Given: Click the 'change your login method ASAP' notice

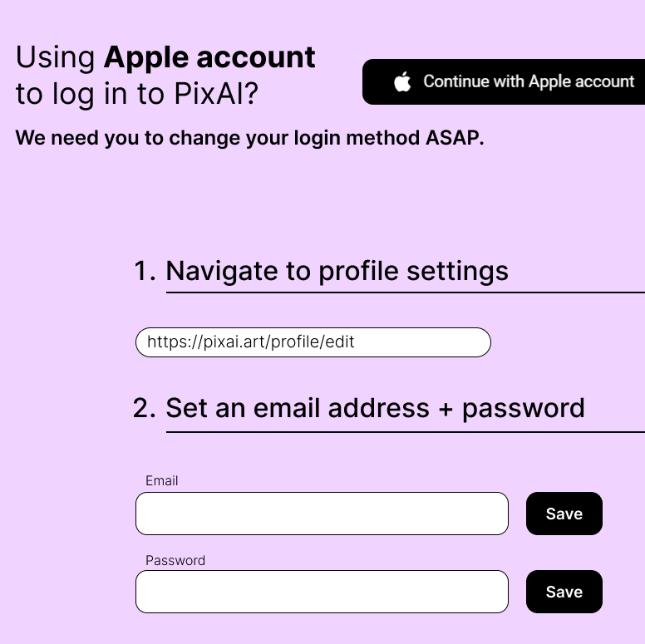Looking at the screenshot, I should point(249,138).
